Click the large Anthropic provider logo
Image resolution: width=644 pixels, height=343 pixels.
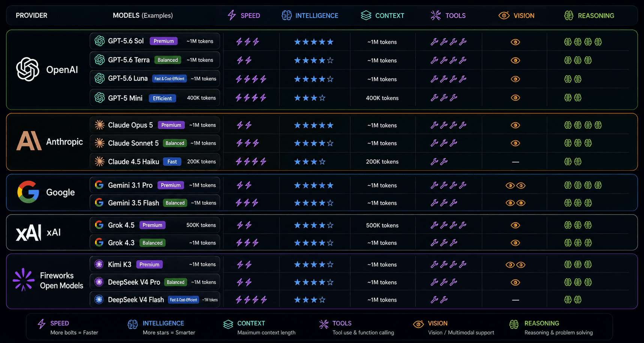tap(29, 141)
